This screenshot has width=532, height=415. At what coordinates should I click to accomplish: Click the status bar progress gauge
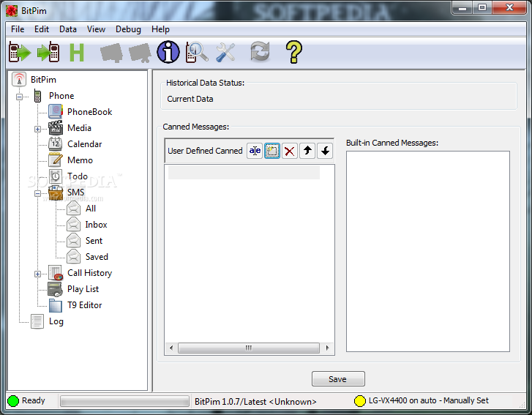click(124, 401)
